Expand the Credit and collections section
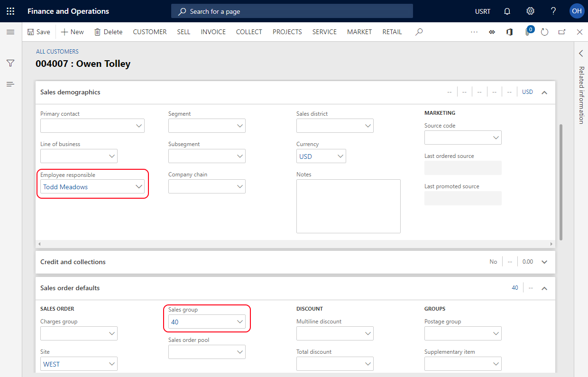Viewport: 588px width, 377px height. [544, 262]
